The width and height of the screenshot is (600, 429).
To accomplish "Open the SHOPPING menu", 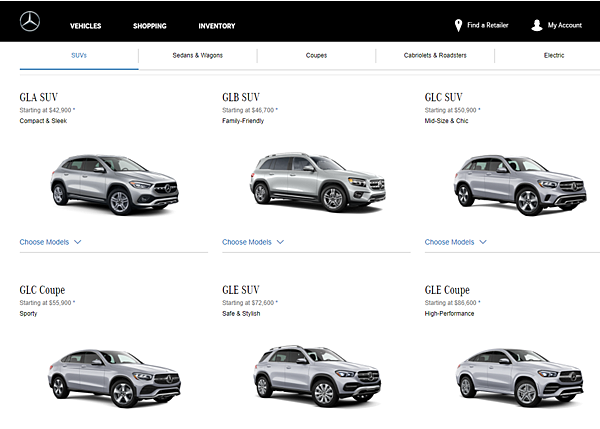I will click(x=150, y=26).
